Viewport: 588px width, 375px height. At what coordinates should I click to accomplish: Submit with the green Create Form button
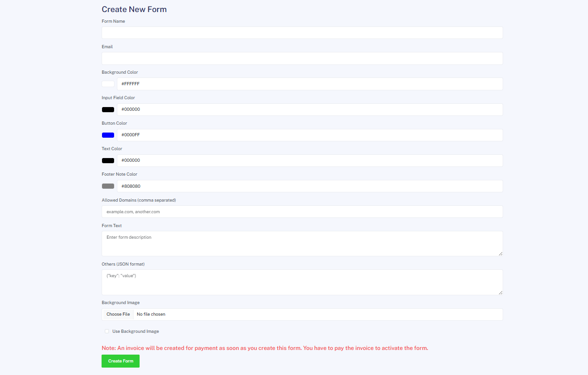(x=121, y=361)
